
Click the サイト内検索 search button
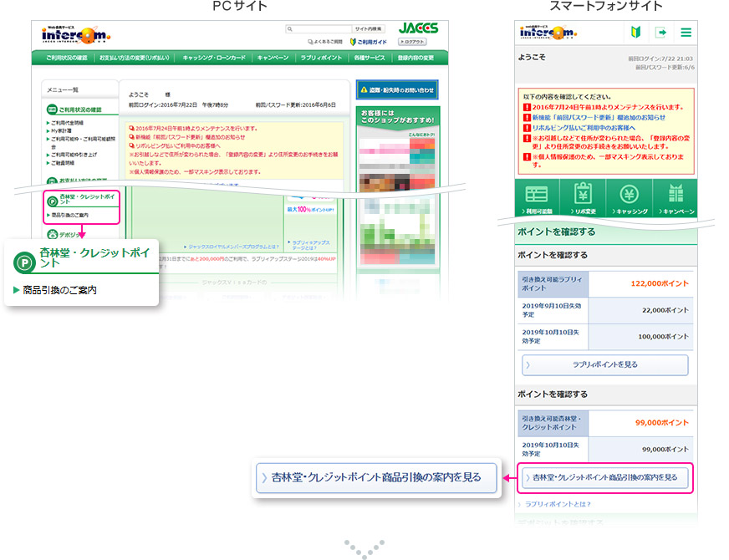pyautogui.click(x=368, y=28)
